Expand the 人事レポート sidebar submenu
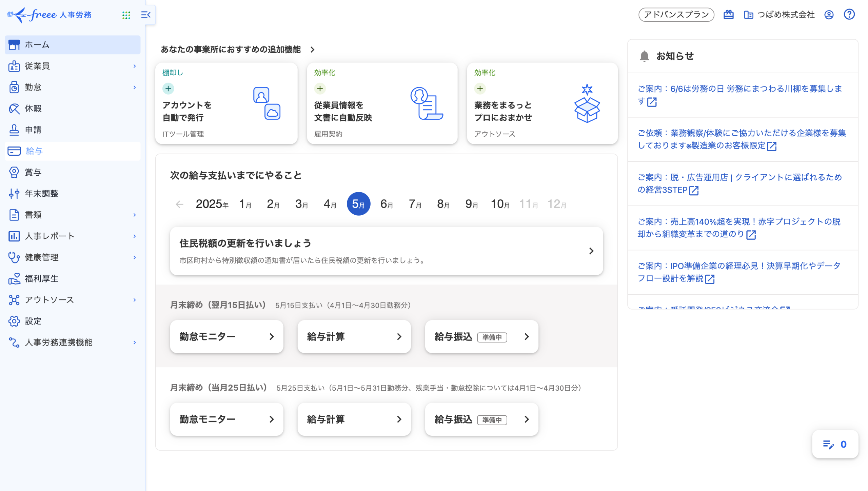 pos(135,236)
